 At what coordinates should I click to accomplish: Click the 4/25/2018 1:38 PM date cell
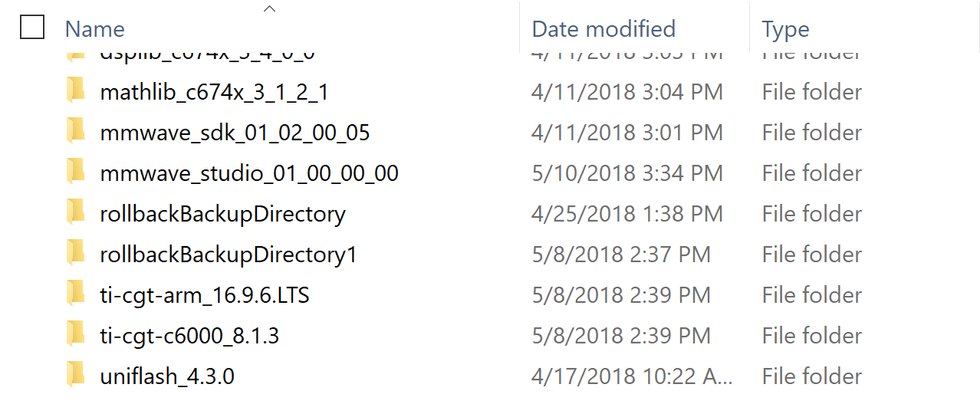(626, 214)
